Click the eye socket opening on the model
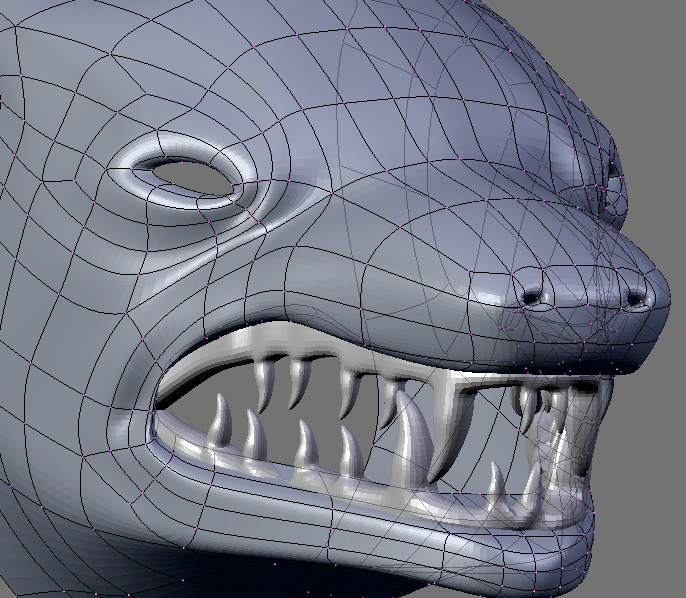The width and height of the screenshot is (686, 598). pyautogui.click(x=194, y=178)
